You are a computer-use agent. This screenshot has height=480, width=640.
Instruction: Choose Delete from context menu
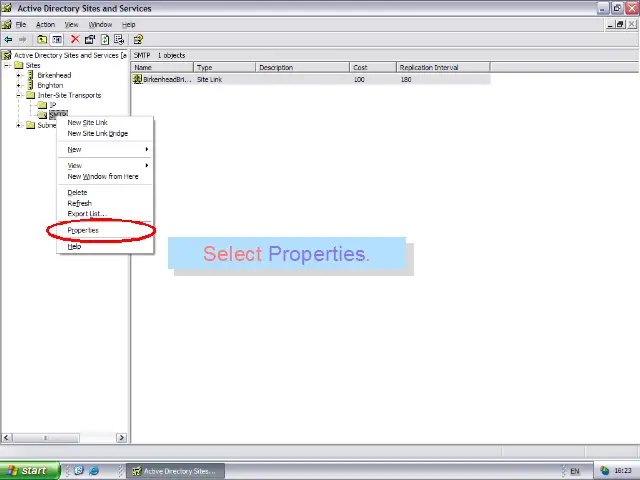tap(105, 192)
